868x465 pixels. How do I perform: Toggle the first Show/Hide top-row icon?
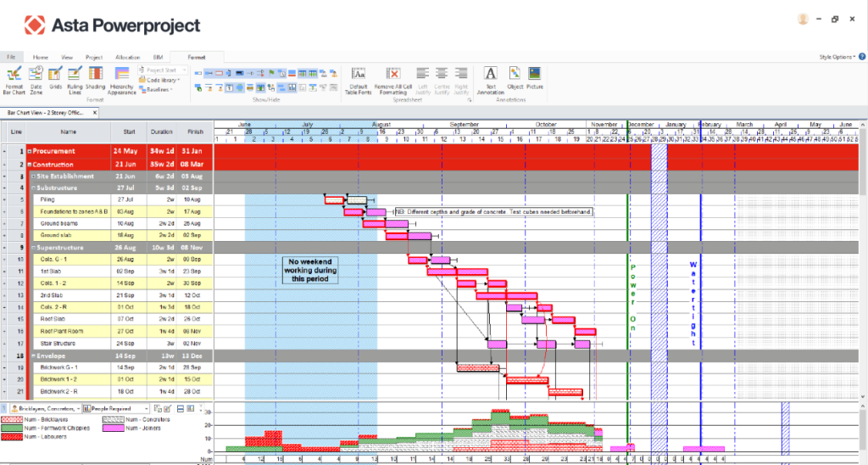[x=198, y=73]
